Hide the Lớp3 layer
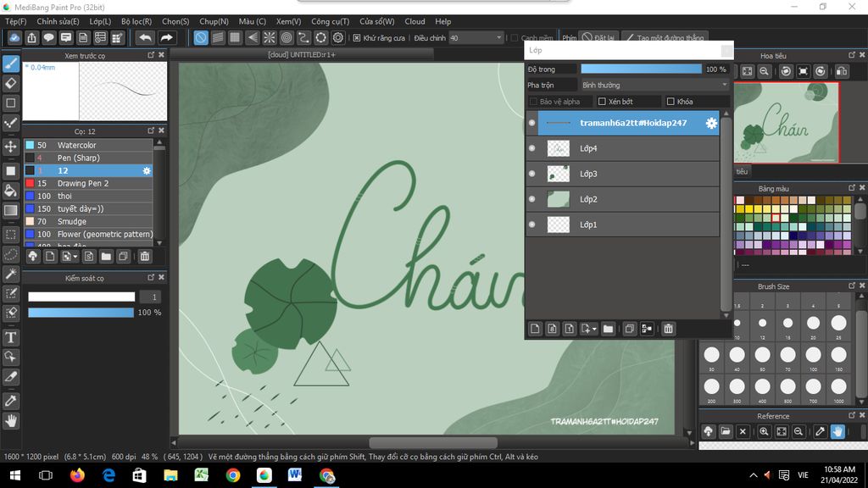Image resolution: width=868 pixels, height=488 pixels. [532, 174]
